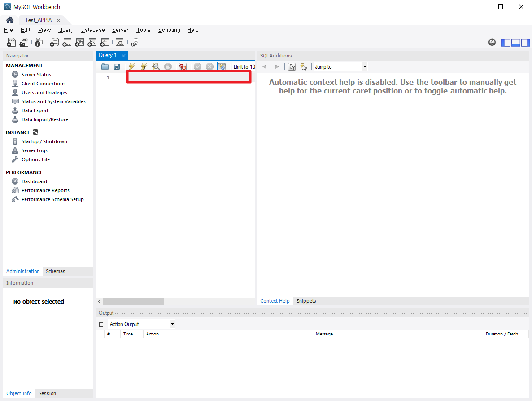Open Users and Privileges
This screenshot has height=401, width=532.
coord(44,93)
